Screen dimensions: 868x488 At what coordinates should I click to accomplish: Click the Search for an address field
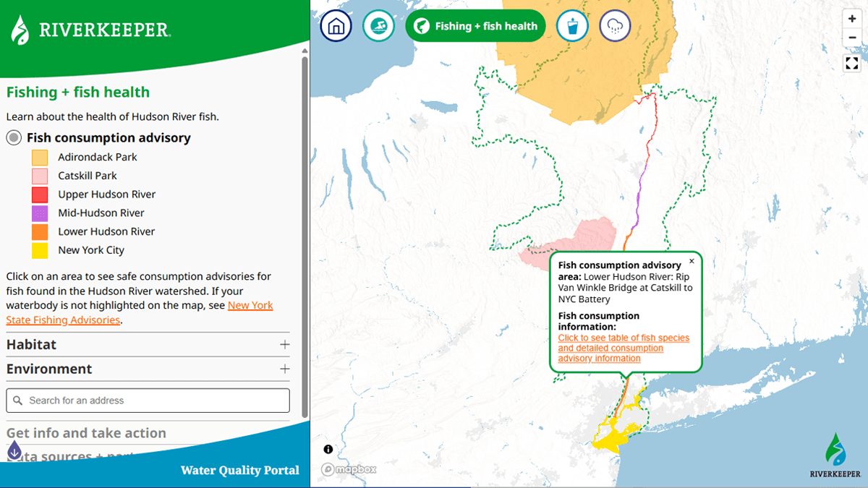pyautogui.click(x=148, y=401)
